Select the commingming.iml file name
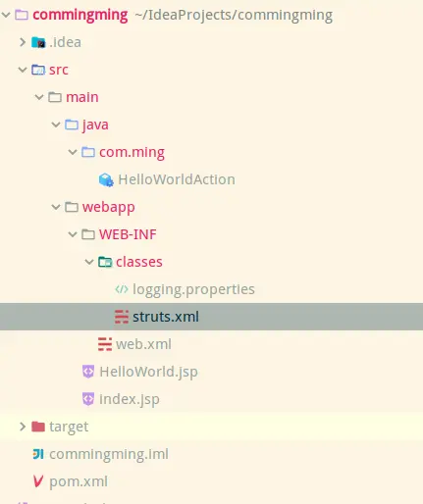This screenshot has width=423, height=504. [x=109, y=455]
